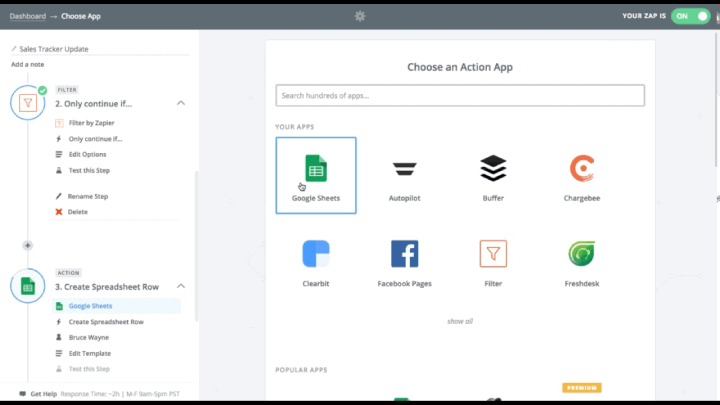The image size is (720, 405).
Task: Click 'show all' to expand your apps
Action: [460, 321]
